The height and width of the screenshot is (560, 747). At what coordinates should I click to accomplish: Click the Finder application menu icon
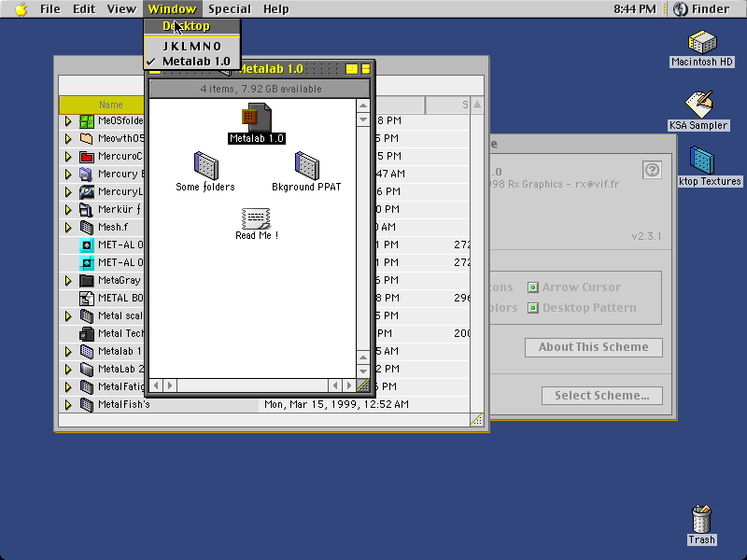coord(680,9)
